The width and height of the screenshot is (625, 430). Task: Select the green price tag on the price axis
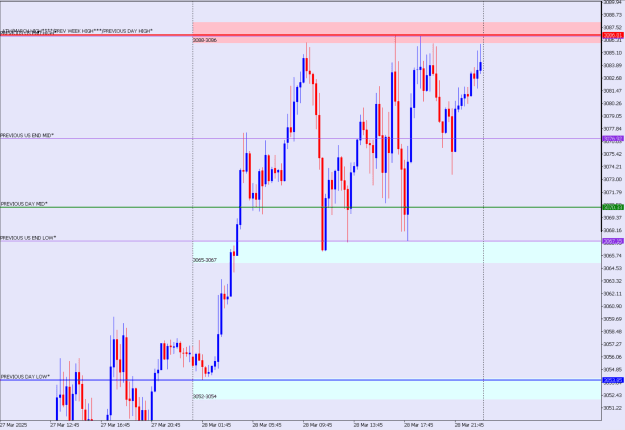pyautogui.click(x=613, y=207)
